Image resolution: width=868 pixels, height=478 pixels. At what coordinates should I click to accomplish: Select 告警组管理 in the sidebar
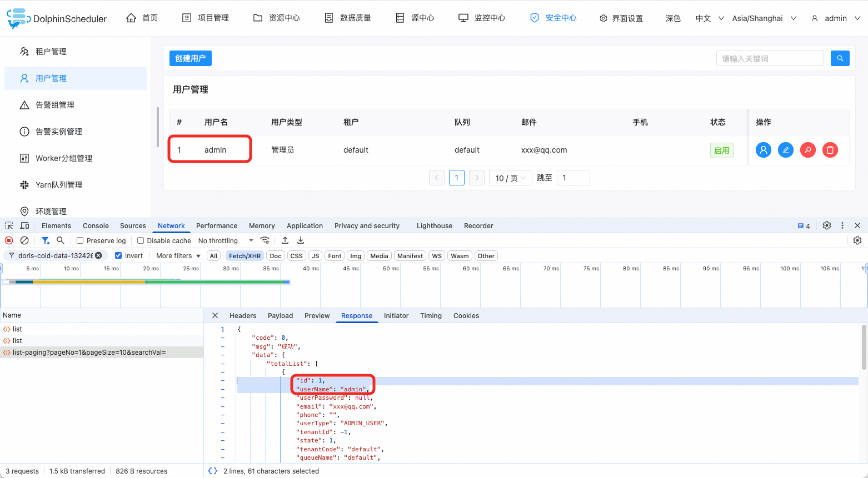pos(76,105)
